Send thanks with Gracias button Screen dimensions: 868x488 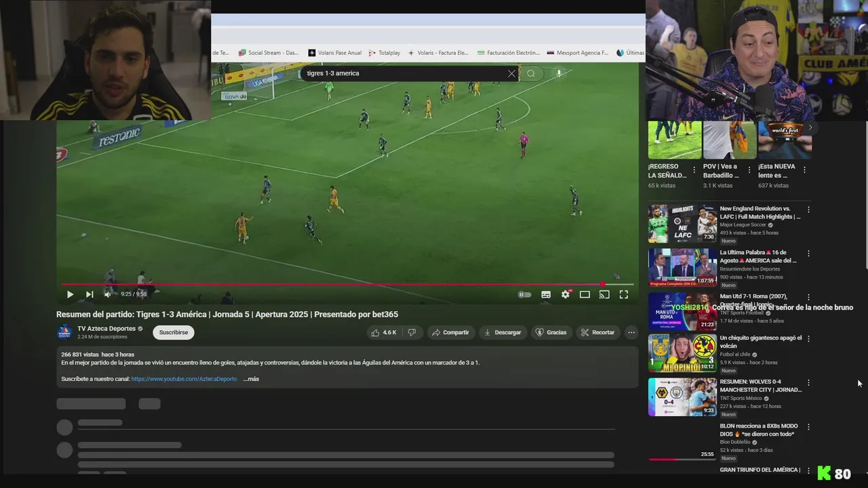coord(551,332)
